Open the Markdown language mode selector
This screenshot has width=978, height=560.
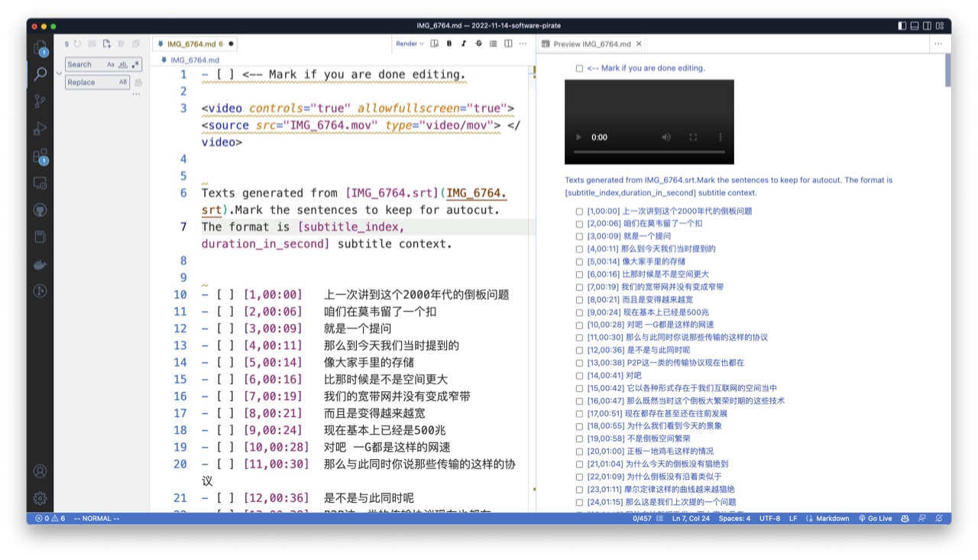pos(828,518)
